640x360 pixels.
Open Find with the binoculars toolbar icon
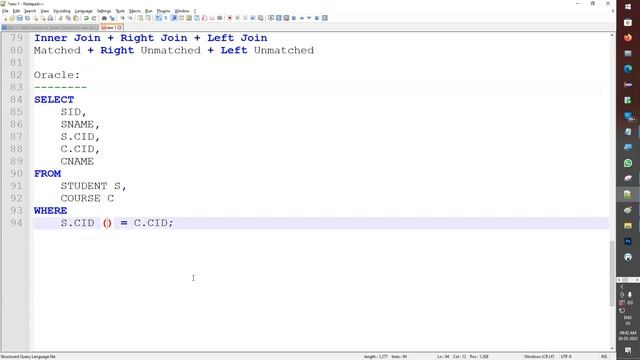[104, 18]
